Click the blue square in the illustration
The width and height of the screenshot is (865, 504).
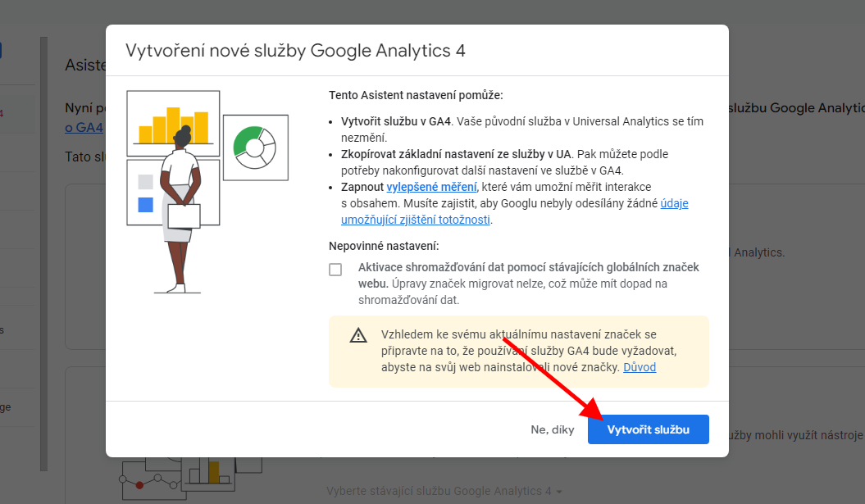pos(146,205)
